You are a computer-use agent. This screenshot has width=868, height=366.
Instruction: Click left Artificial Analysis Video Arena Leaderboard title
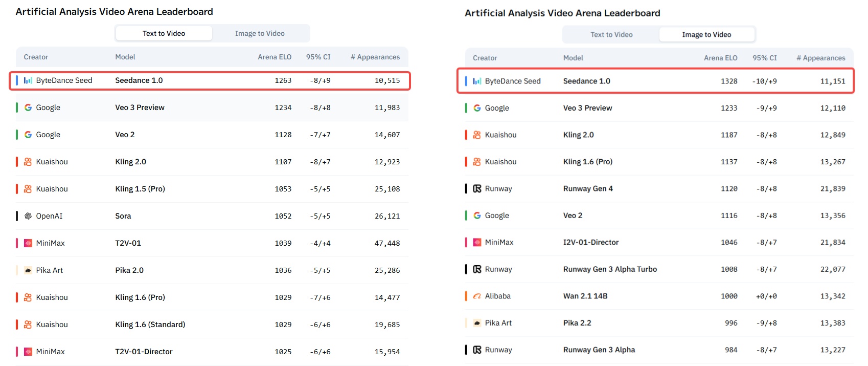(x=114, y=12)
